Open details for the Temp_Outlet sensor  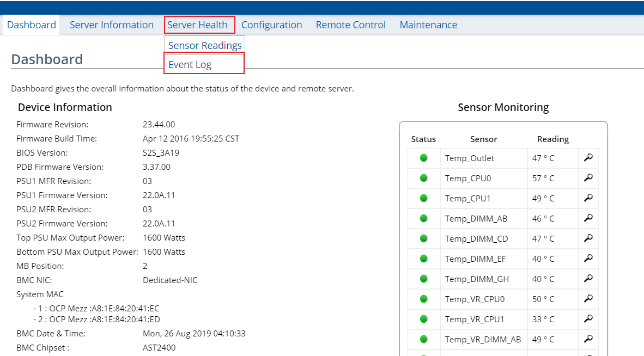588,158
